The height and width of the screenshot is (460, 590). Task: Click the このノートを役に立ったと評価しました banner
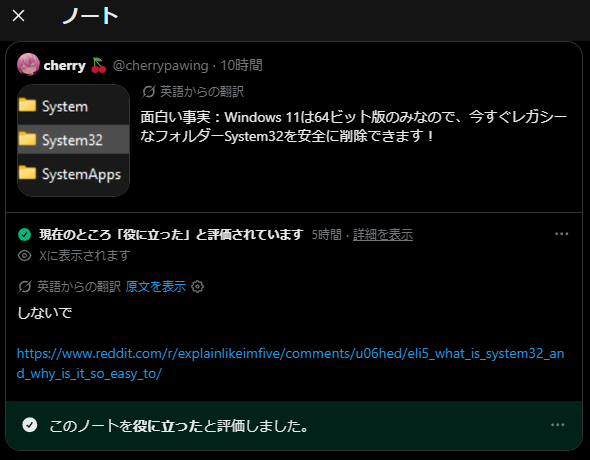coord(294,425)
